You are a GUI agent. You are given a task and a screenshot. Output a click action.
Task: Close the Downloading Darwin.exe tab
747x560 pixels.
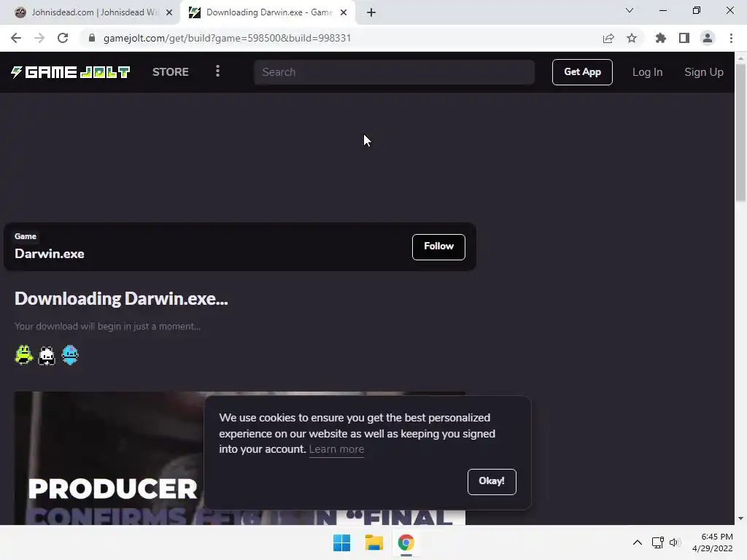[x=344, y=12]
